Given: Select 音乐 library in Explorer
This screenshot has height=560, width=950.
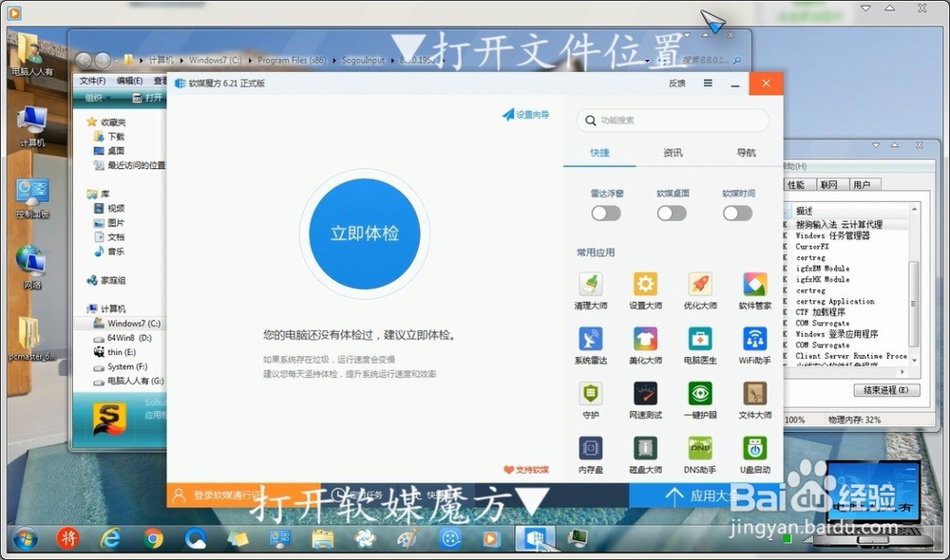Looking at the screenshot, I should click(109, 251).
